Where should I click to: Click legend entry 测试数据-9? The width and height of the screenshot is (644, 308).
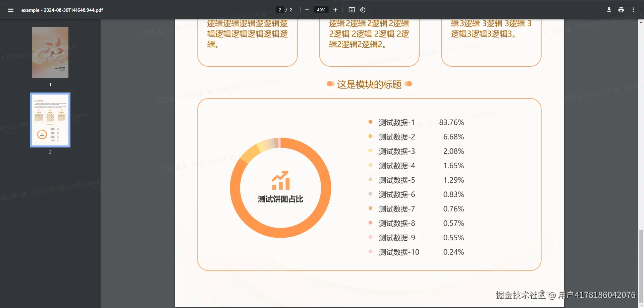pos(397,238)
